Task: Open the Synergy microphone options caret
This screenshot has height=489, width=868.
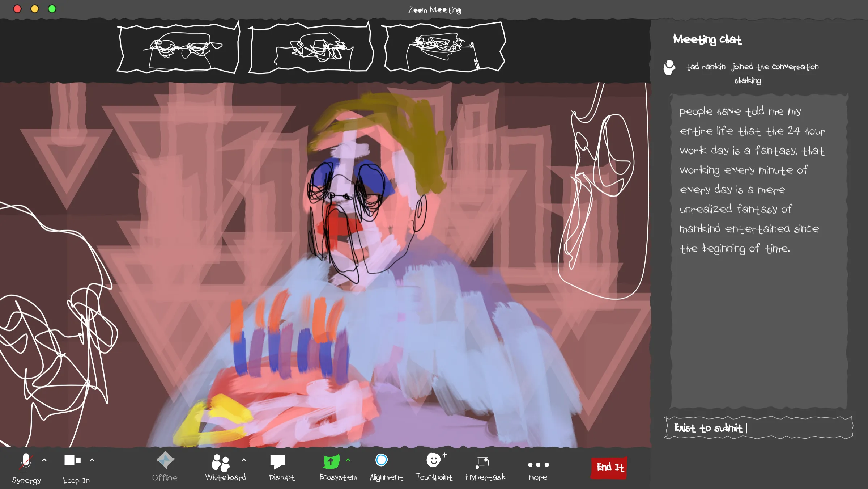Action: 44,460
